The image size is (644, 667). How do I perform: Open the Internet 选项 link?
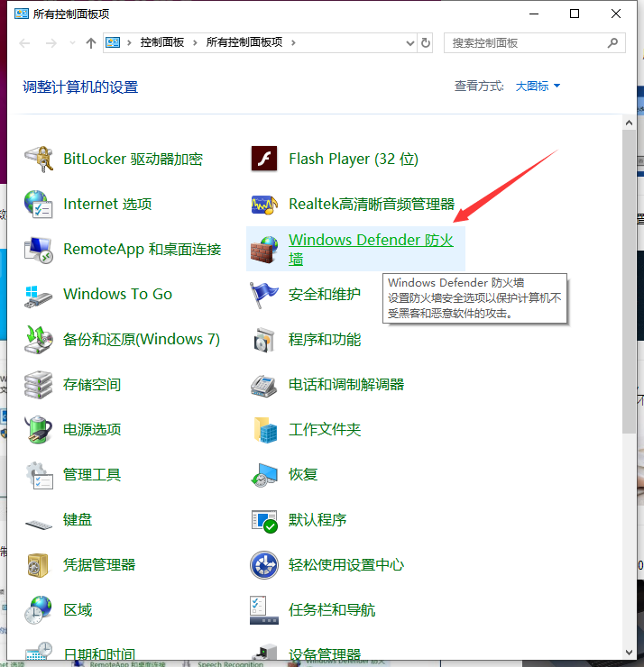coord(107,205)
